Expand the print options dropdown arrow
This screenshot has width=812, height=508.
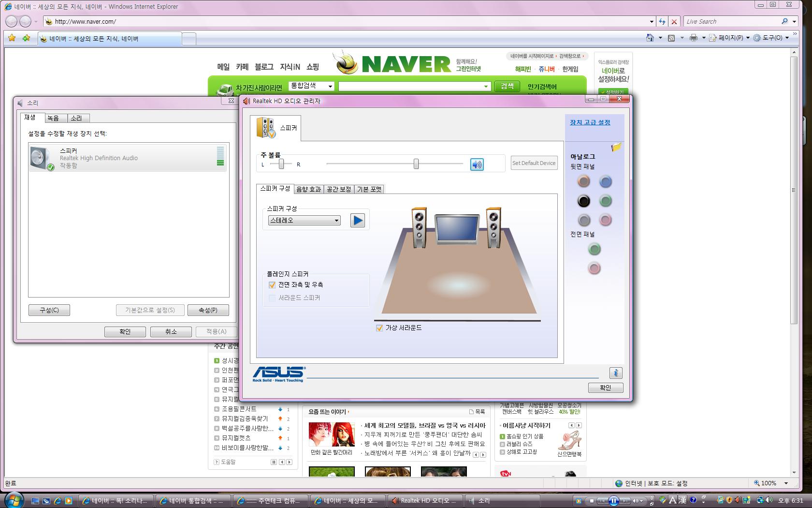click(704, 38)
